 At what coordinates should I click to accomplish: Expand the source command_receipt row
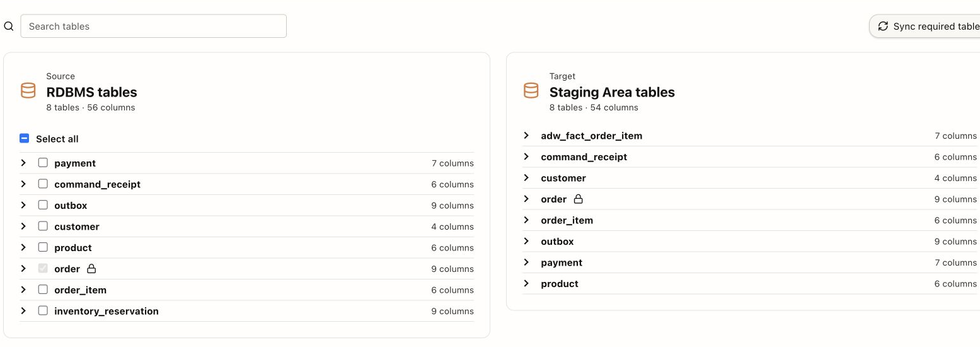(x=23, y=184)
